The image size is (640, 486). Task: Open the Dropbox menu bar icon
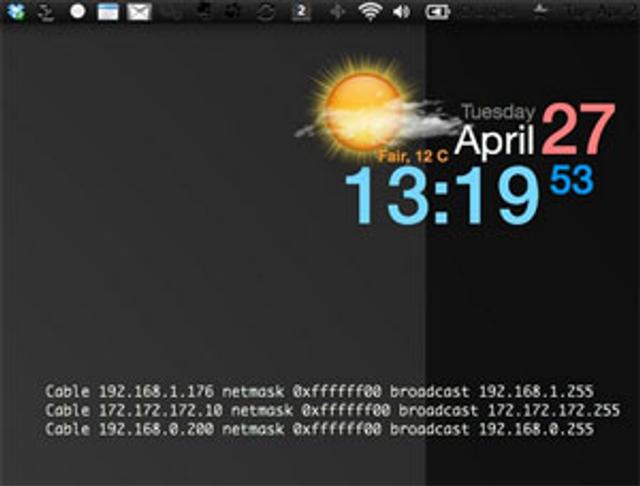point(15,11)
